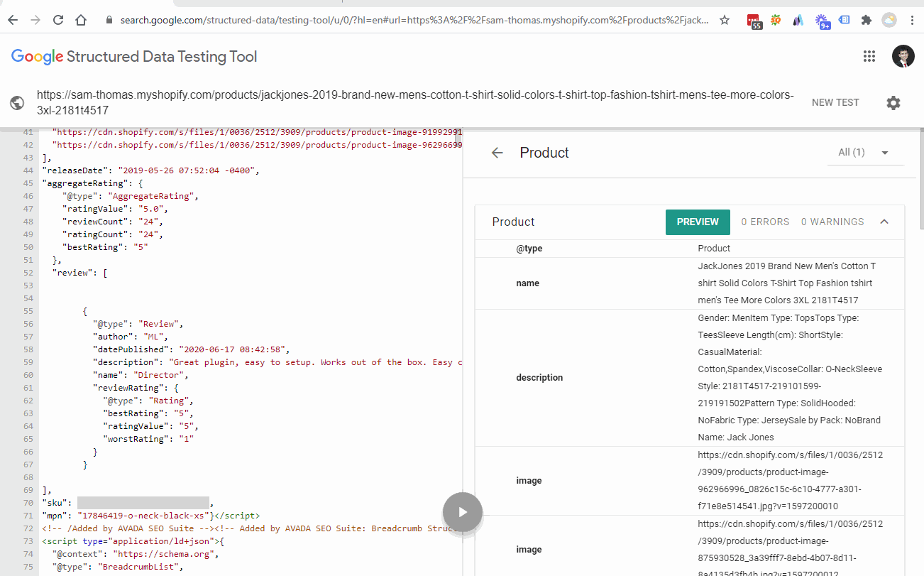Start a NEW TEST

835,102
